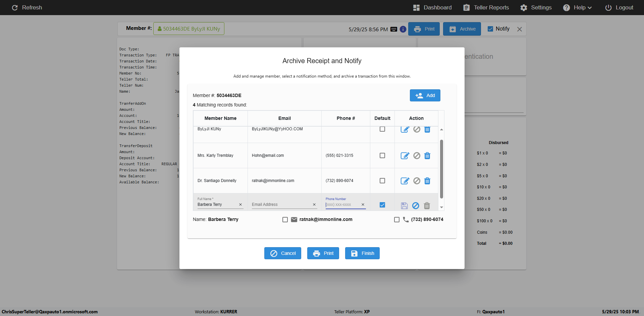Delete the Dr. Santiago Donnelly record
Viewport: 644px width, 316px height.
(427, 181)
